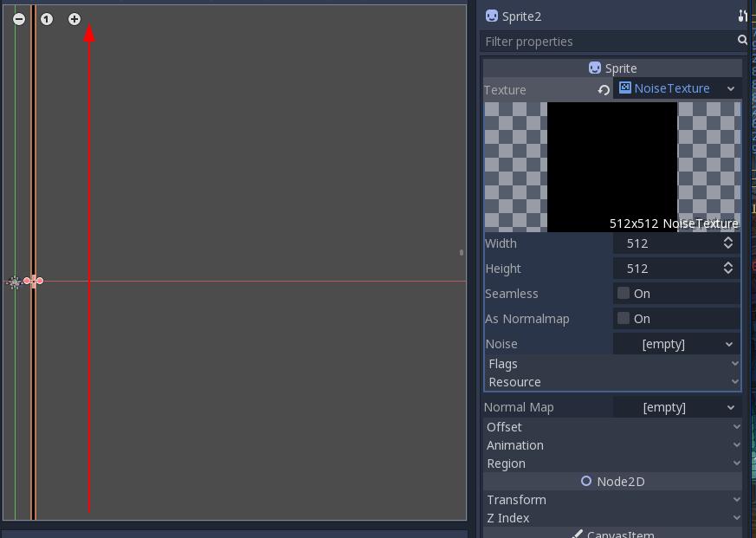Click the zoom reset "1" button in viewport
The image size is (756, 538).
(x=46, y=18)
